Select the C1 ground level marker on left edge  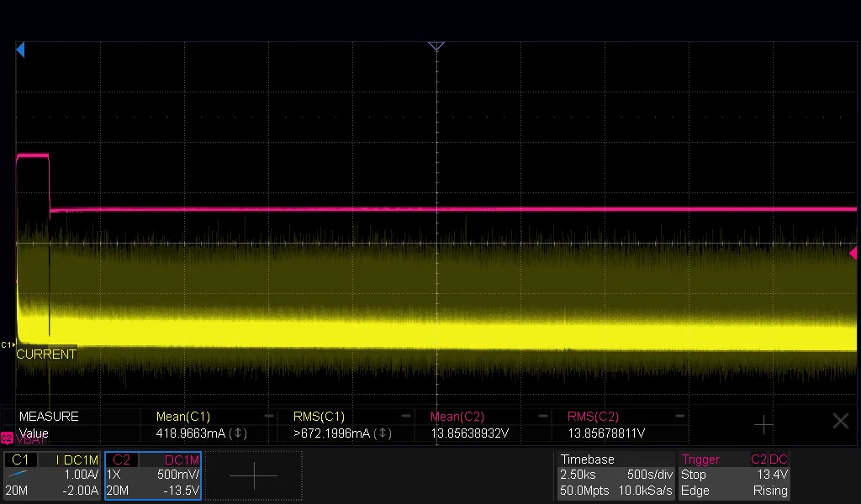tap(8, 345)
